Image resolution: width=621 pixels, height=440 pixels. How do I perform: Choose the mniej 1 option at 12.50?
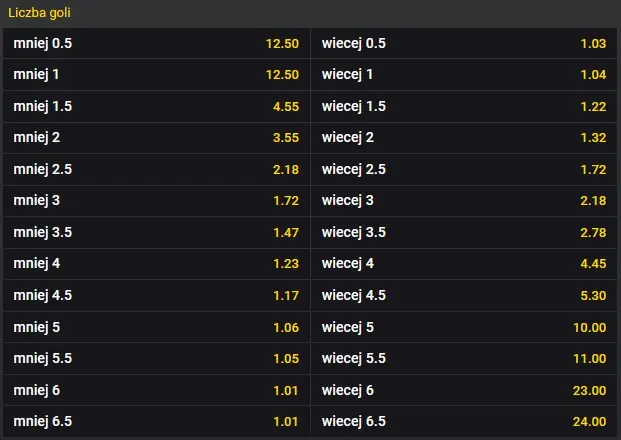156,75
